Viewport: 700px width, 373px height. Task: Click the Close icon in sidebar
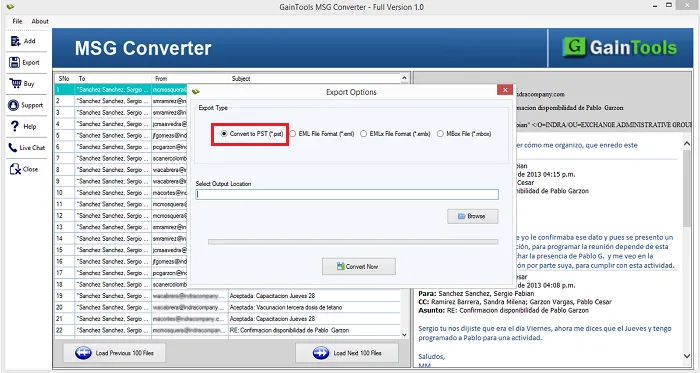(x=15, y=169)
